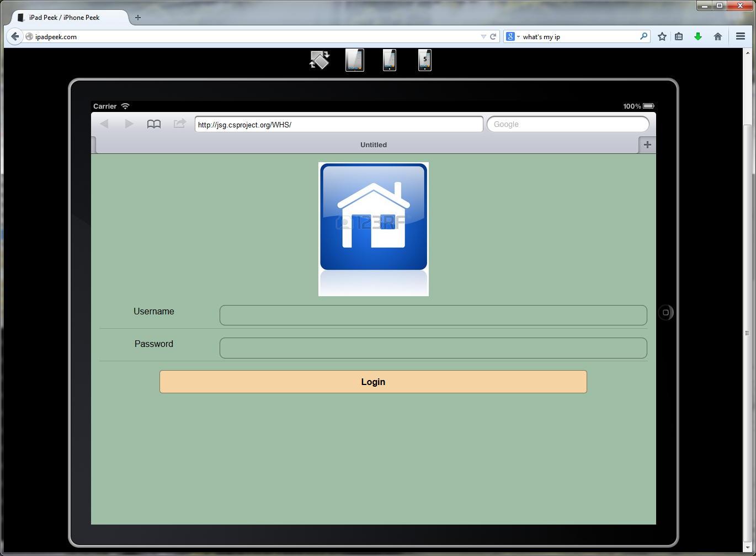The height and width of the screenshot is (556, 756).
Task: Click the "Username" label text
Action: click(154, 311)
